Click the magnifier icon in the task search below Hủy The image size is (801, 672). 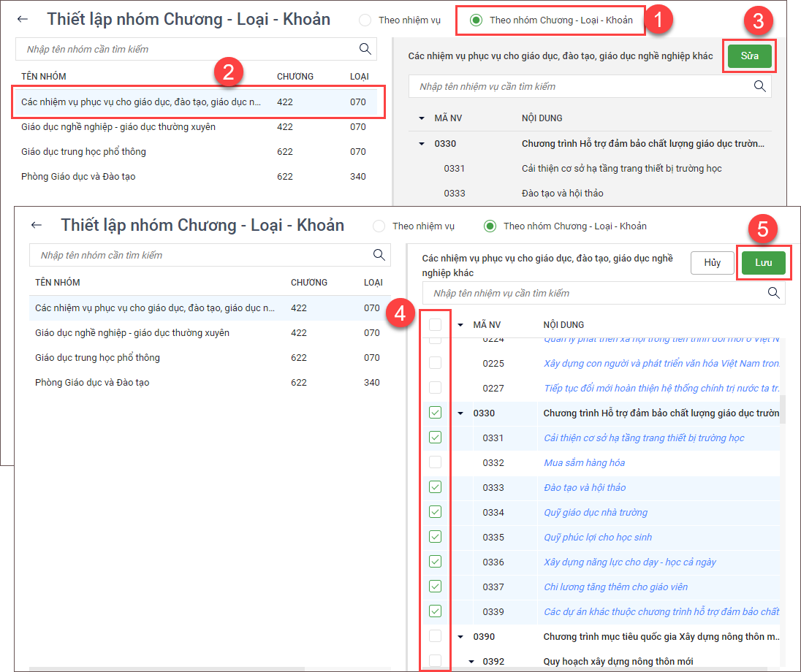pyautogui.click(x=773, y=293)
